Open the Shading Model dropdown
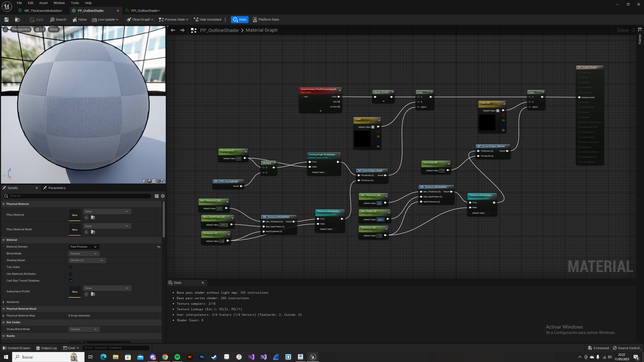644x362 pixels. (87, 260)
